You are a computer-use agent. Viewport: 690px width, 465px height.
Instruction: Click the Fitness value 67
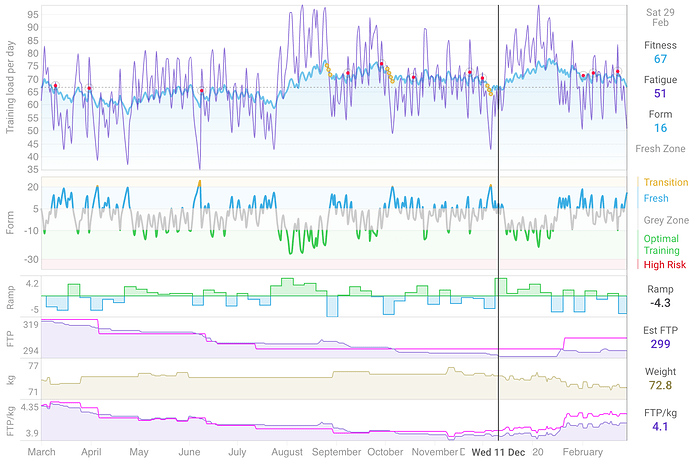[660, 59]
